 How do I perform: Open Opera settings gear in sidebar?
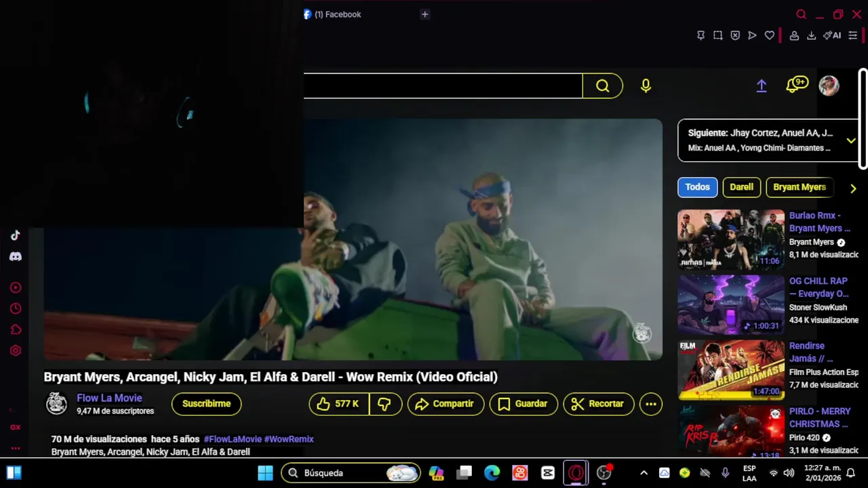[x=16, y=350]
